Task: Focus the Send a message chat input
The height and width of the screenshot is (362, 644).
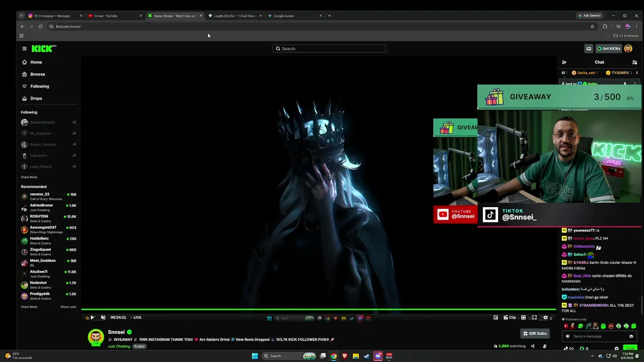Action: 599,336
